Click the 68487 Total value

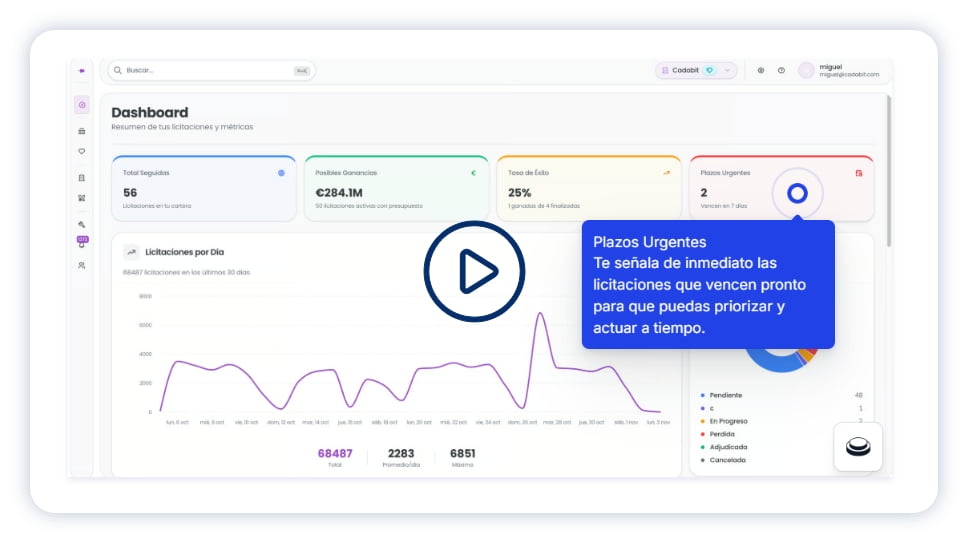click(x=335, y=454)
